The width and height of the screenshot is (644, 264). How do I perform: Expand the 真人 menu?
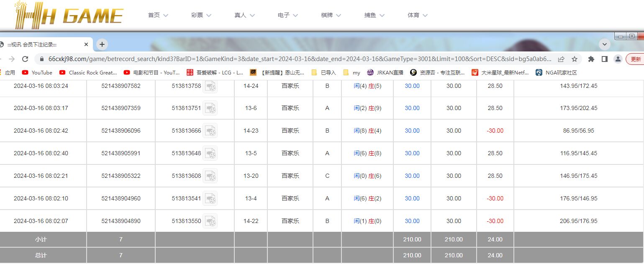pos(244,15)
